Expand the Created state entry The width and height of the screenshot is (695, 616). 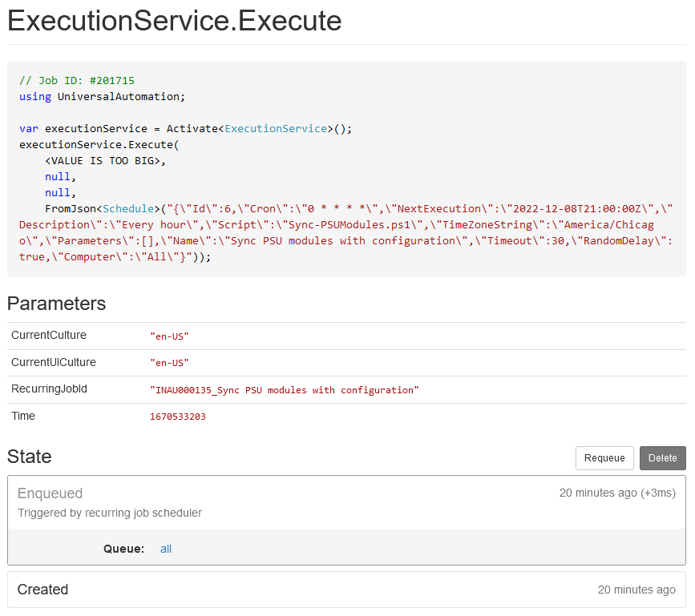(x=42, y=590)
